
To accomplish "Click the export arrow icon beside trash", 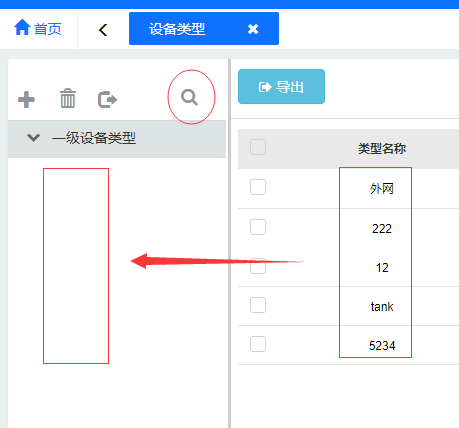I will tap(107, 99).
